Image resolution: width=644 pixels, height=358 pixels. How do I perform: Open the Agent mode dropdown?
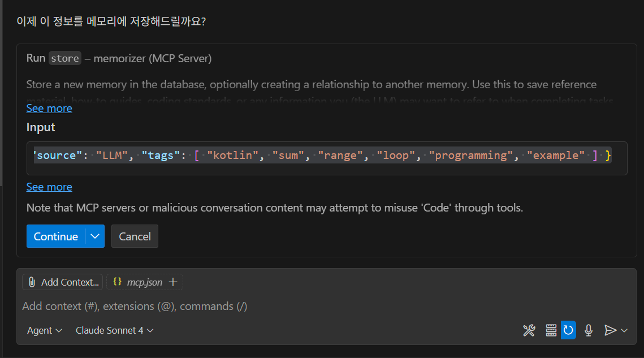[x=45, y=330]
